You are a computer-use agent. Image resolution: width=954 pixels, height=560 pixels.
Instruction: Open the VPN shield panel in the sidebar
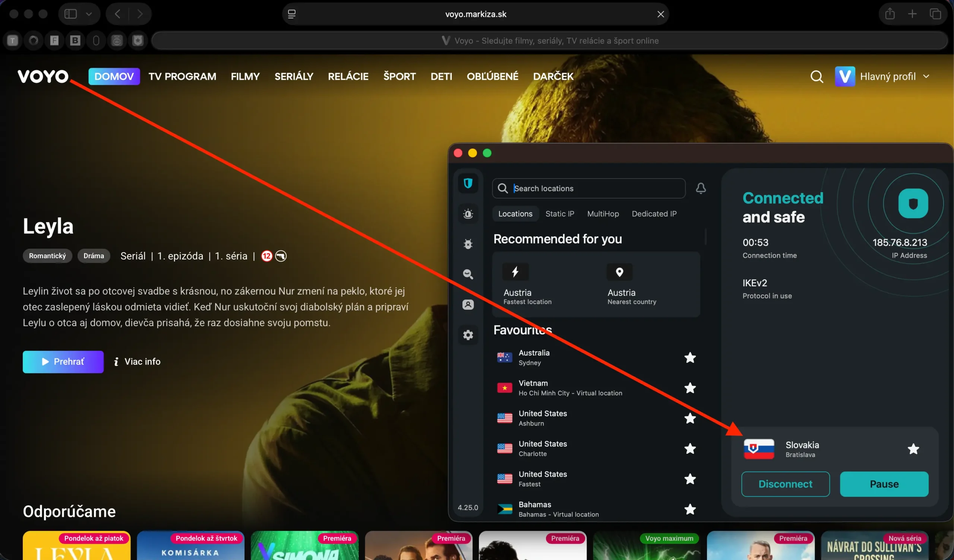click(x=468, y=183)
